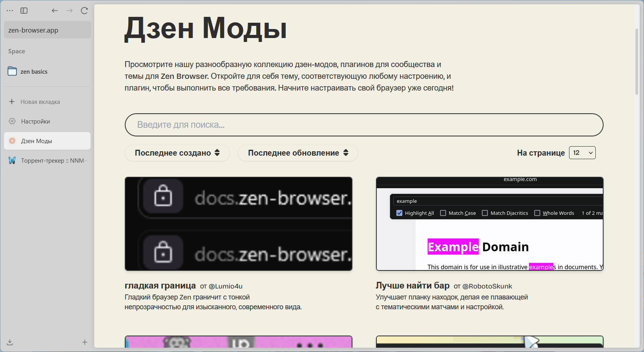Sort by Последнее создано
Image resolution: width=644 pixels, height=352 pixels.
[177, 153]
